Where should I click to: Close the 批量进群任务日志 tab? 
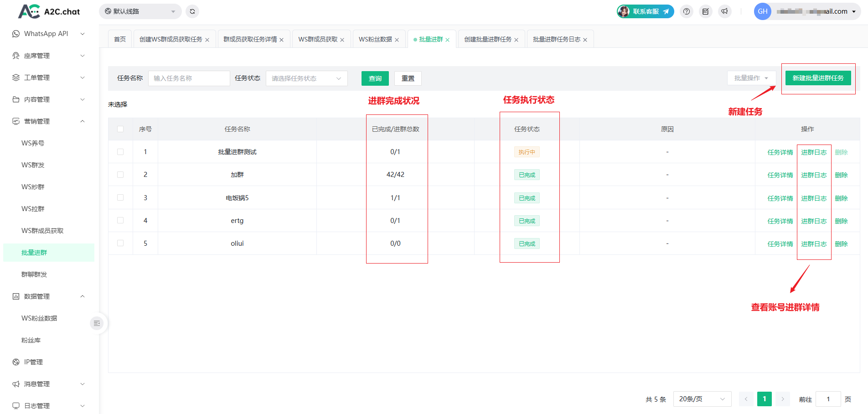tap(585, 40)
